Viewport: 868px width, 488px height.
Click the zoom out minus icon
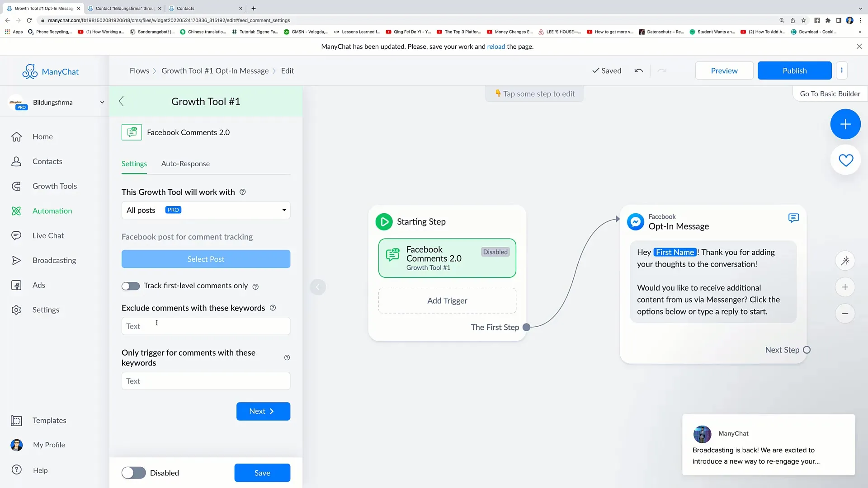click(846, 313)
